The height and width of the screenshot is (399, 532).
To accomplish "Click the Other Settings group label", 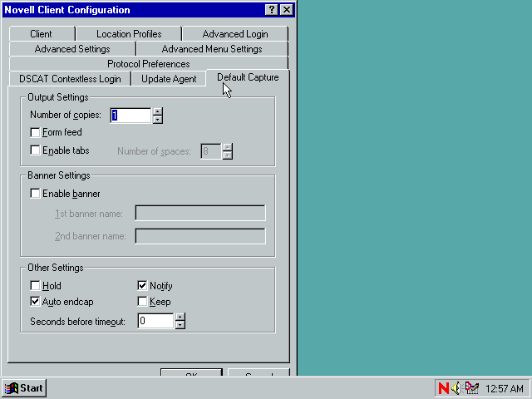I will (x=56, y=268).
